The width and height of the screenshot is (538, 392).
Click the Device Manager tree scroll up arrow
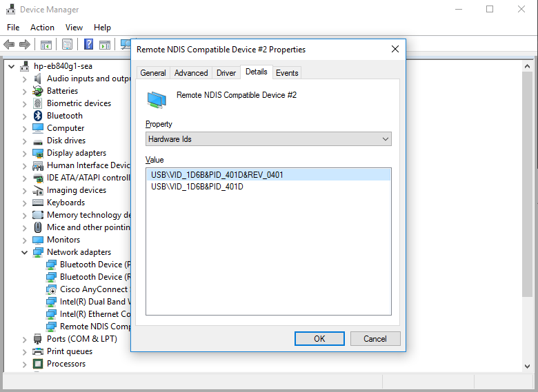pos(528,66)
